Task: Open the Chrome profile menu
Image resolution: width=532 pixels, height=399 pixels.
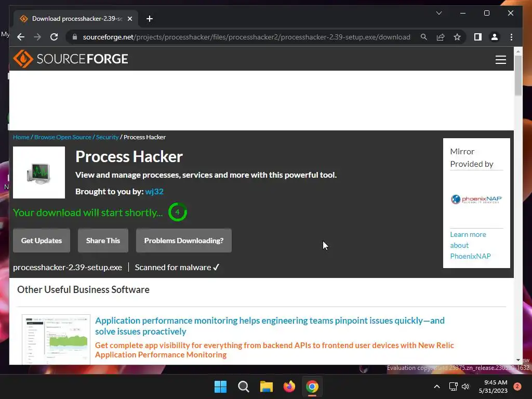Action: (x=495, y=37)
